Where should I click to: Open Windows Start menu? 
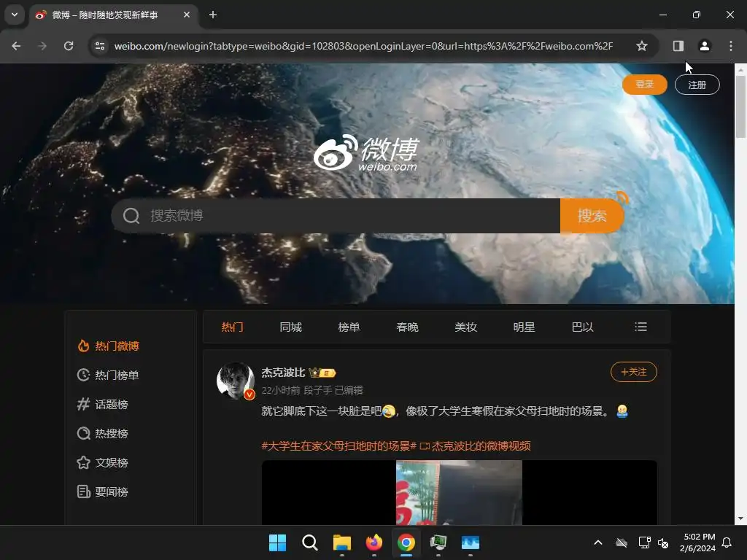[277, 542]
